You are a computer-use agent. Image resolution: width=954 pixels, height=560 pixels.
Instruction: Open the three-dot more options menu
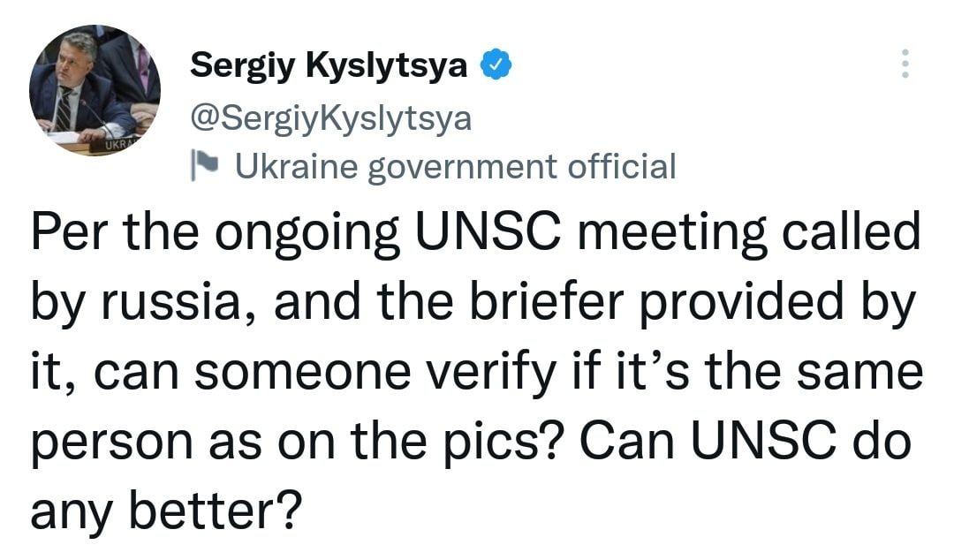[x=904, y=64]
